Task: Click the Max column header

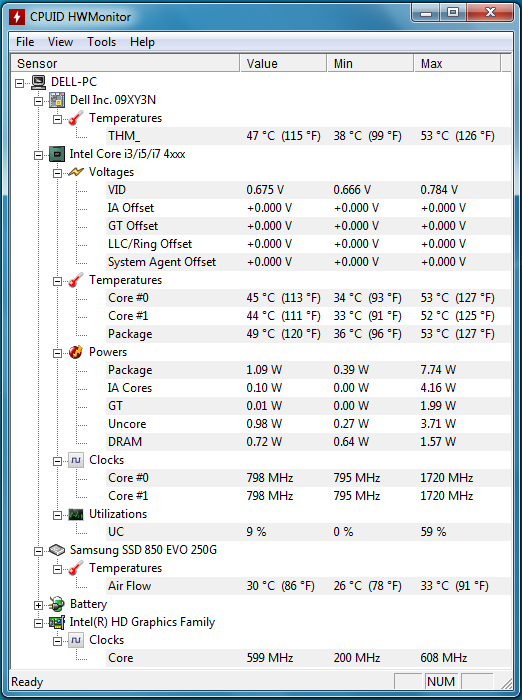Action: [x=457, y=63]
